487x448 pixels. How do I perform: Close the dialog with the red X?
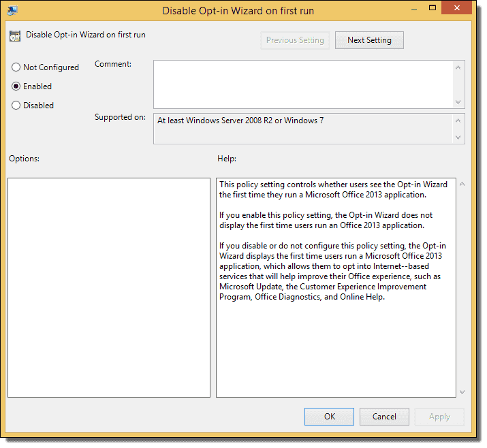pos(456,7)
